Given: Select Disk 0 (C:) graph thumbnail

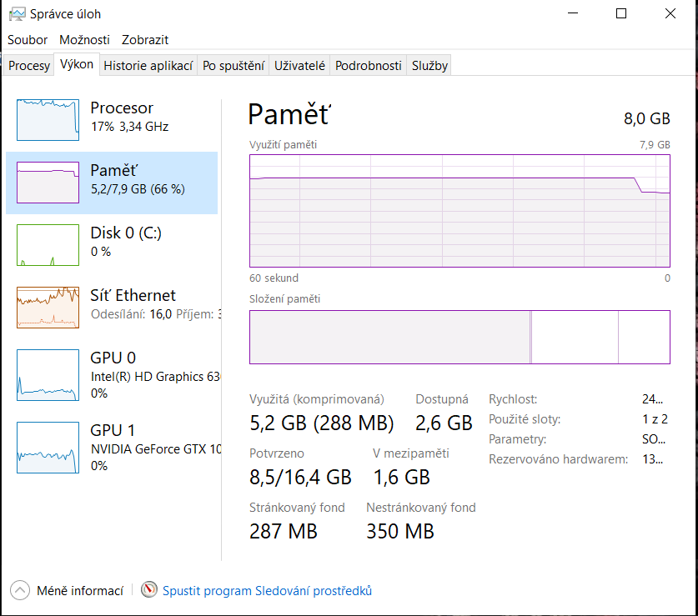Looking at the screenshot, I should click(x=48, y=244).
